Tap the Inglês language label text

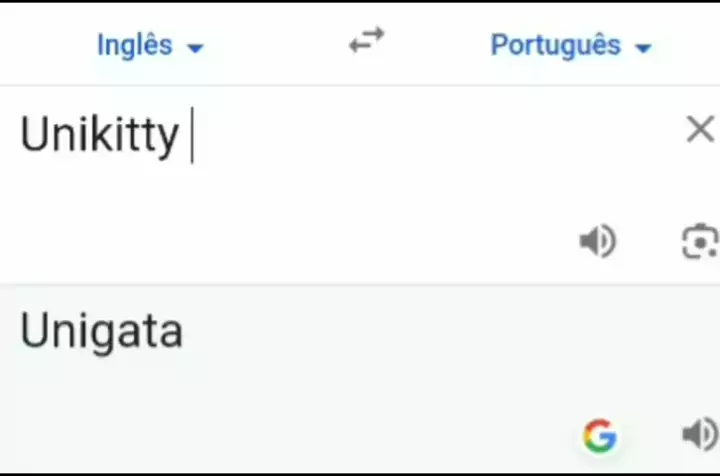(x=134, y=46)
